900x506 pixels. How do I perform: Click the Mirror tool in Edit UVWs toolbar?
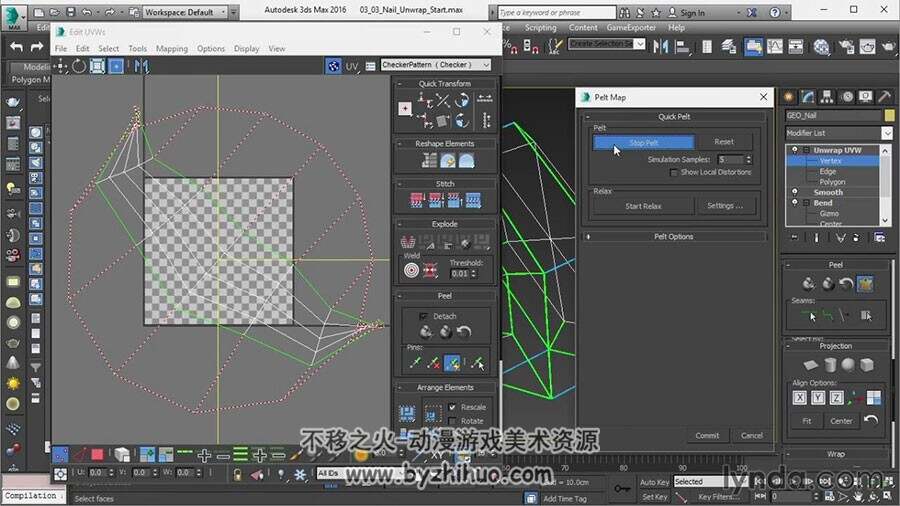point(141,67)
